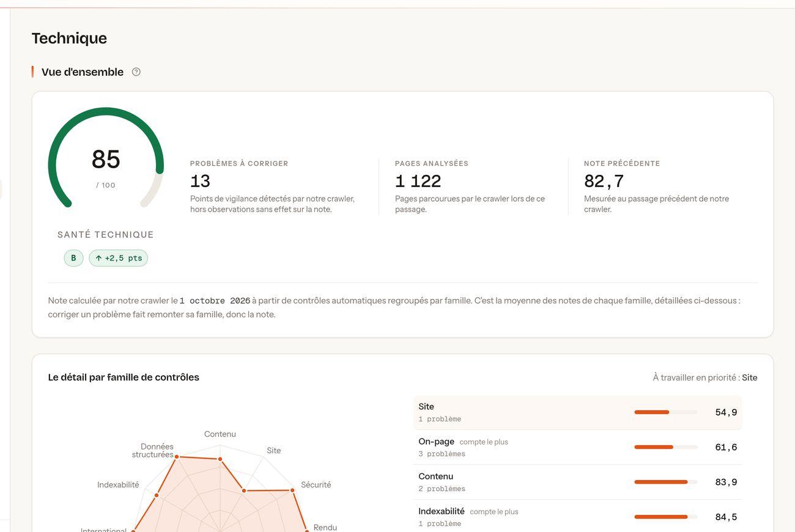Click the Données structurées radar point

click(x=177, y=457)
